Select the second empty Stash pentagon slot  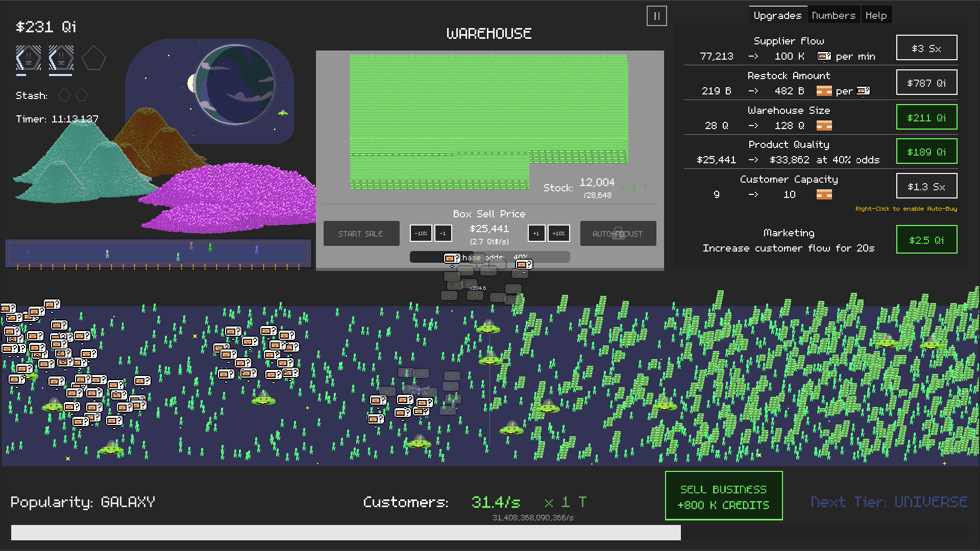pyautogui.click(x=82, y=95)
